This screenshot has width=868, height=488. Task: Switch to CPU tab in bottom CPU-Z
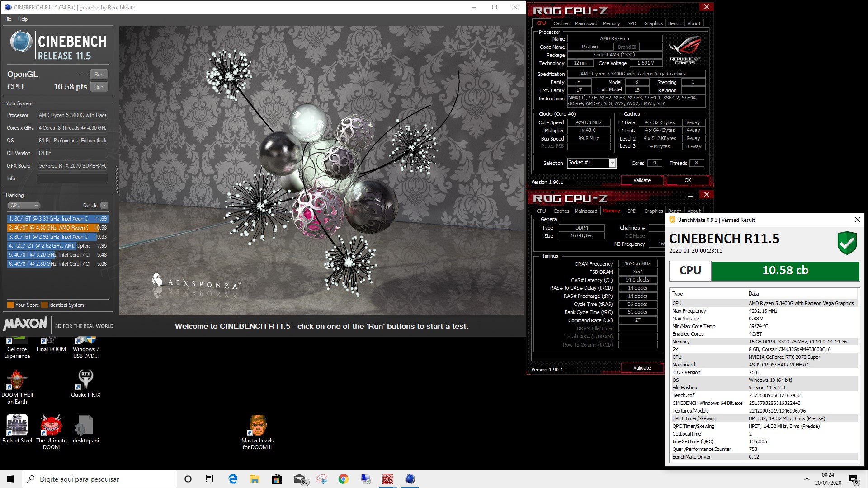(x=541, y=211)
